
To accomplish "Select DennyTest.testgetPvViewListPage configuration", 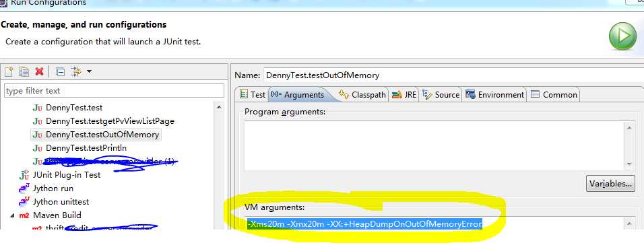I will [x=110, y=121].
